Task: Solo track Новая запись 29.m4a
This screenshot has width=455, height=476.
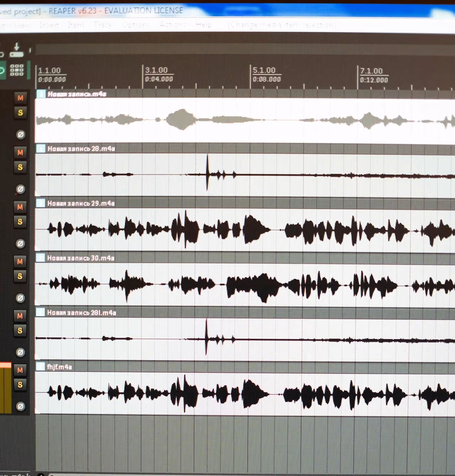Action: click(x=20, y=222)
